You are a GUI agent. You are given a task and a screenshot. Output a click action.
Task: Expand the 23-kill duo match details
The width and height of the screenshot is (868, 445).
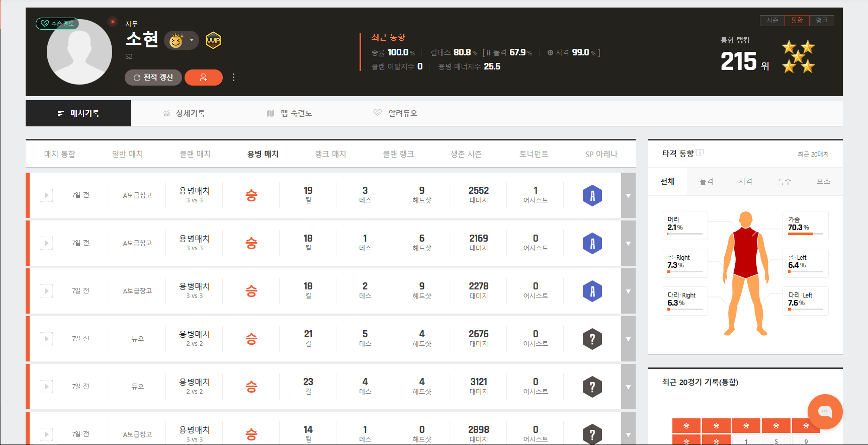(x=628, y=387)
